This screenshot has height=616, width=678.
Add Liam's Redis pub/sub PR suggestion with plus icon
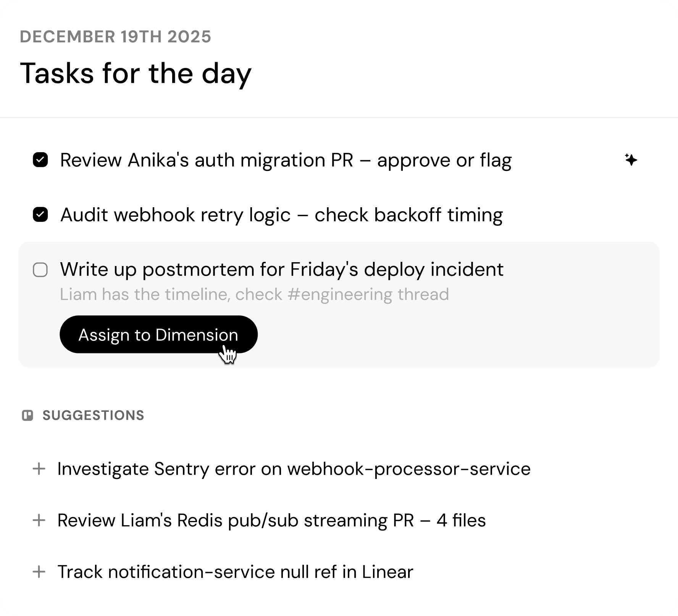[x=39, y=520]
